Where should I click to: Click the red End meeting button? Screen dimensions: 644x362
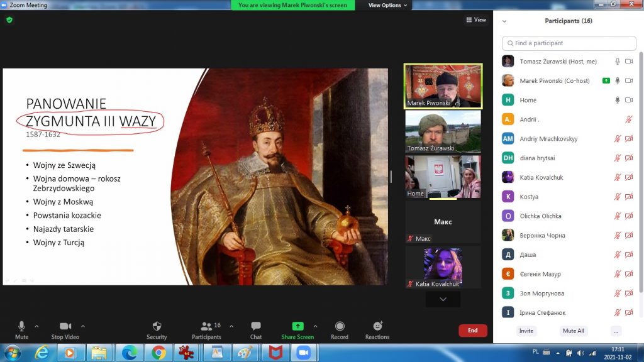point(472,330)
